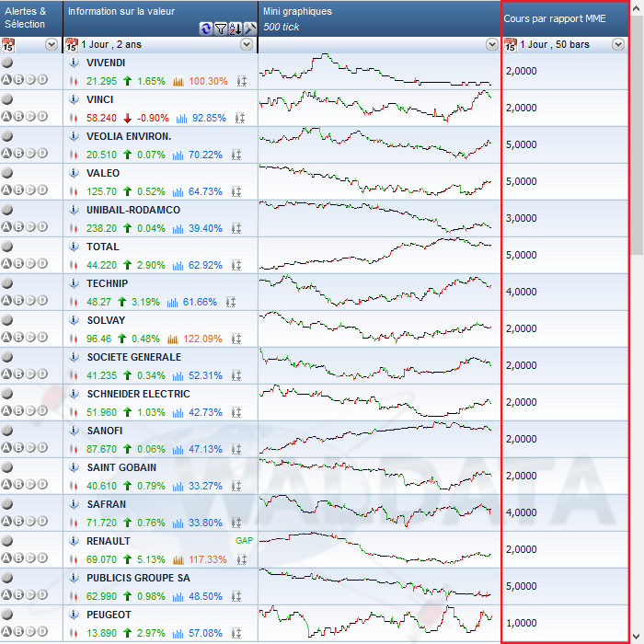Click 'Cours par rapport MME' column header
Image resolution: width=644 pixels, height=644 pixels.
tap(555, 19)
